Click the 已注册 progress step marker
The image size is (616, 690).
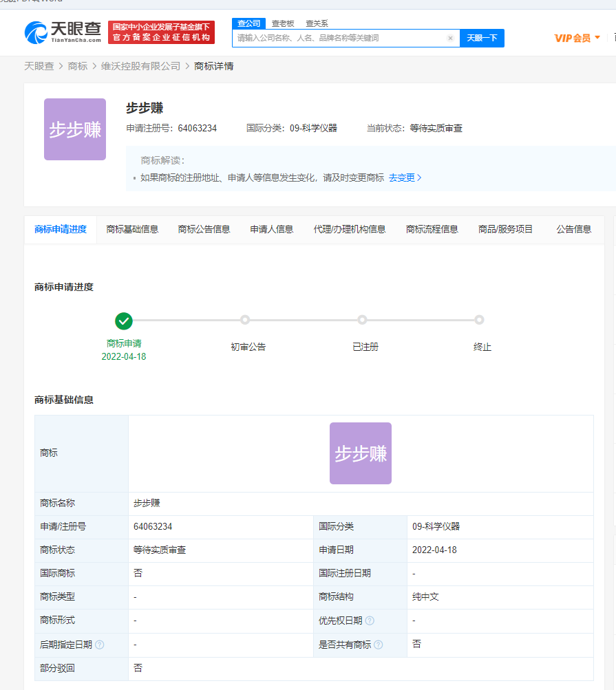pos(363,320)
